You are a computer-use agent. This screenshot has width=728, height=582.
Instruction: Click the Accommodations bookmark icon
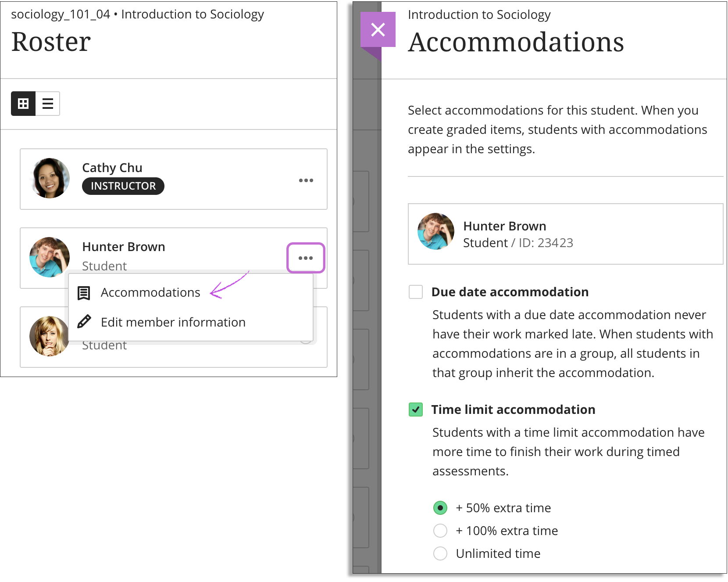tap(84, 293)
